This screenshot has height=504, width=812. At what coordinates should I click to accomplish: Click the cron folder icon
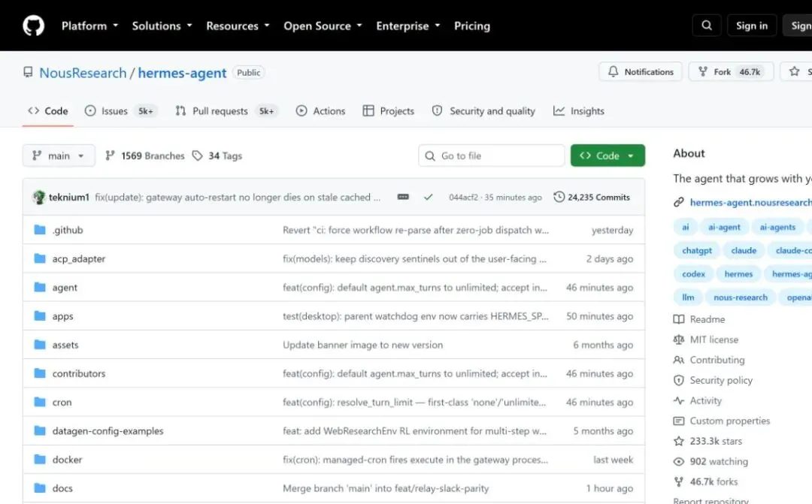tap(40, 402)
